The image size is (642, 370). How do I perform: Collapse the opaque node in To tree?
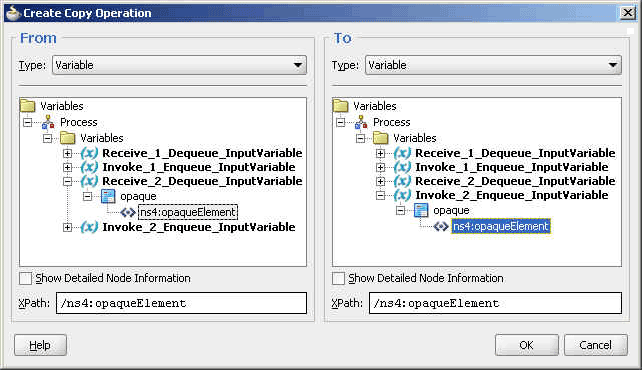[400, 210]
